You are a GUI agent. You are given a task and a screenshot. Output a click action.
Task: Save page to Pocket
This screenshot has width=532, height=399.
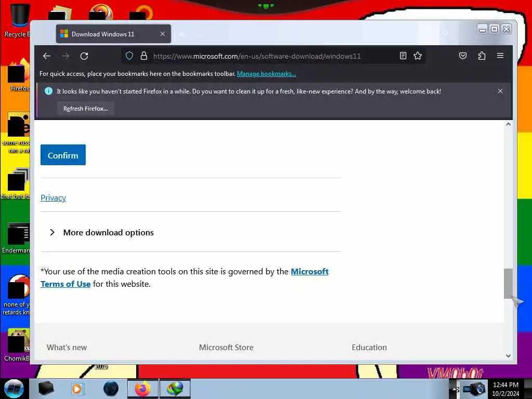click(463, 56)
